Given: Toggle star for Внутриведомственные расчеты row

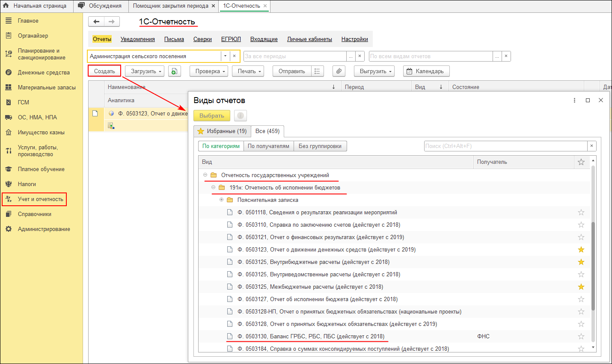Looking at the screenshot, I should coord(581,274).
